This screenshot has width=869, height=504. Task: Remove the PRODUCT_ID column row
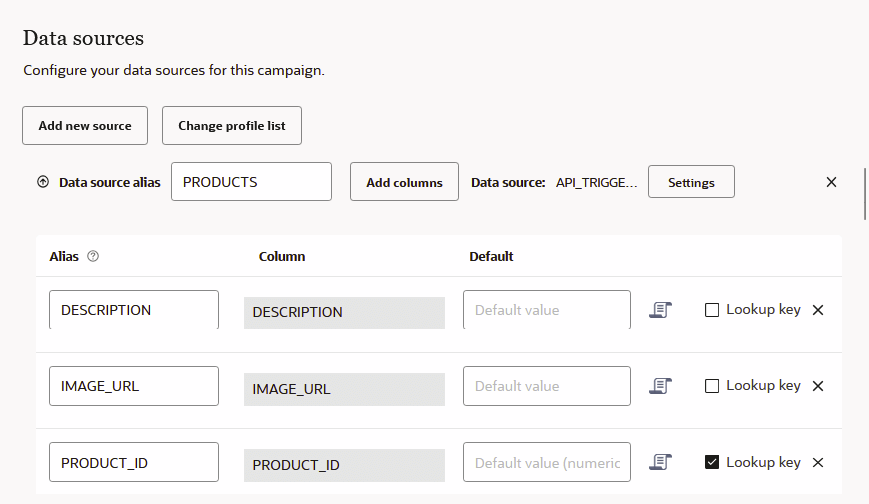(818, 462)
